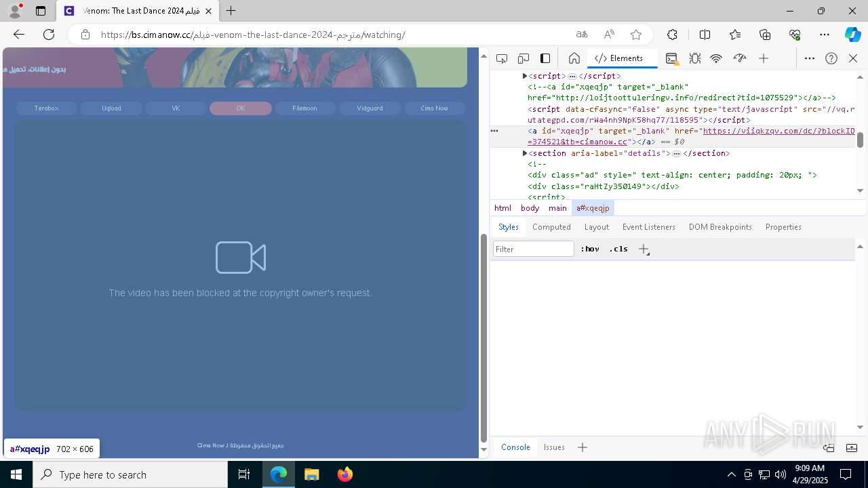Viewport: 868px width, 488px height.
Task: Open the Properties tab
Action: (783, 227)
